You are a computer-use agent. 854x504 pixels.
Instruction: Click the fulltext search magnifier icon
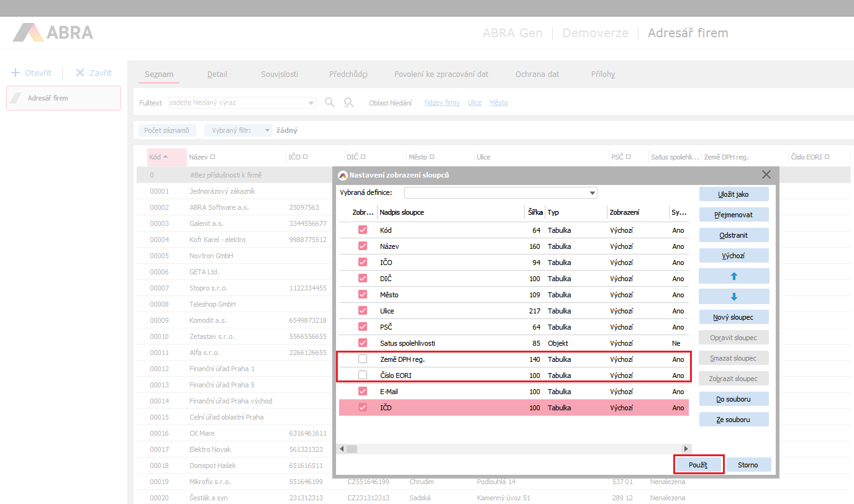coord(330,102)
